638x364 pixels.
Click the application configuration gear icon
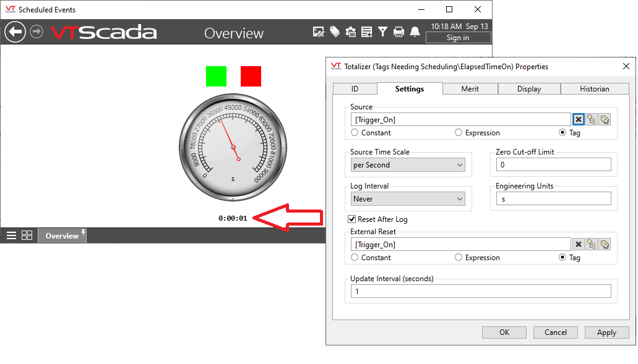coord(351,32)
